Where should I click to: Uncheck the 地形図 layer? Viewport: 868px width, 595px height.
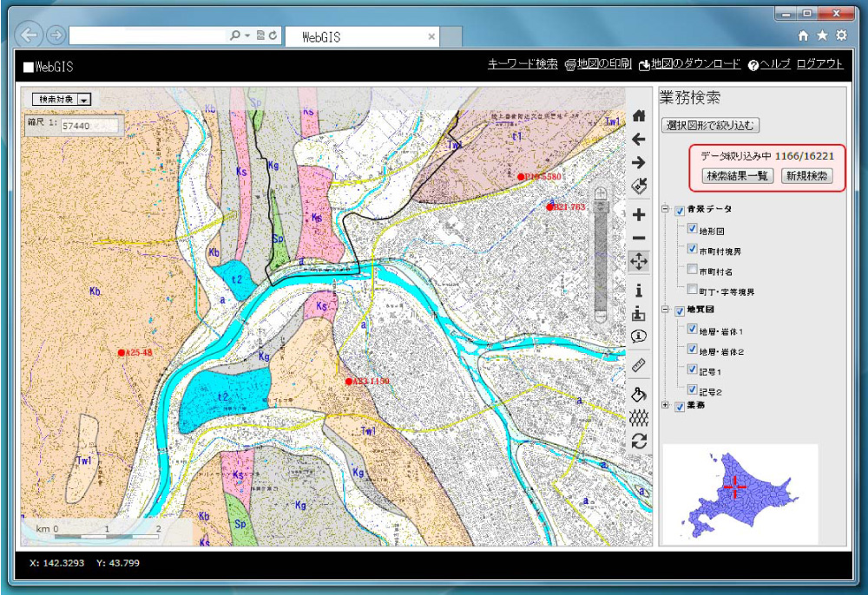tap(693, 230)
